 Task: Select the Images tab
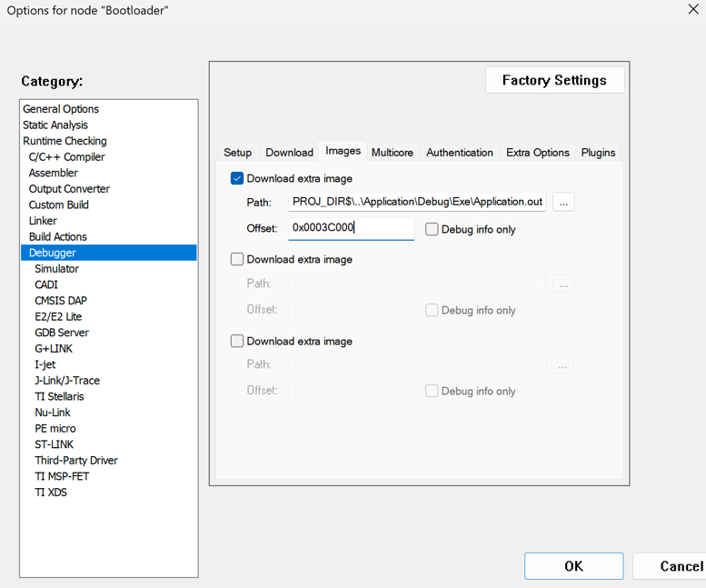tap(343, 151)
